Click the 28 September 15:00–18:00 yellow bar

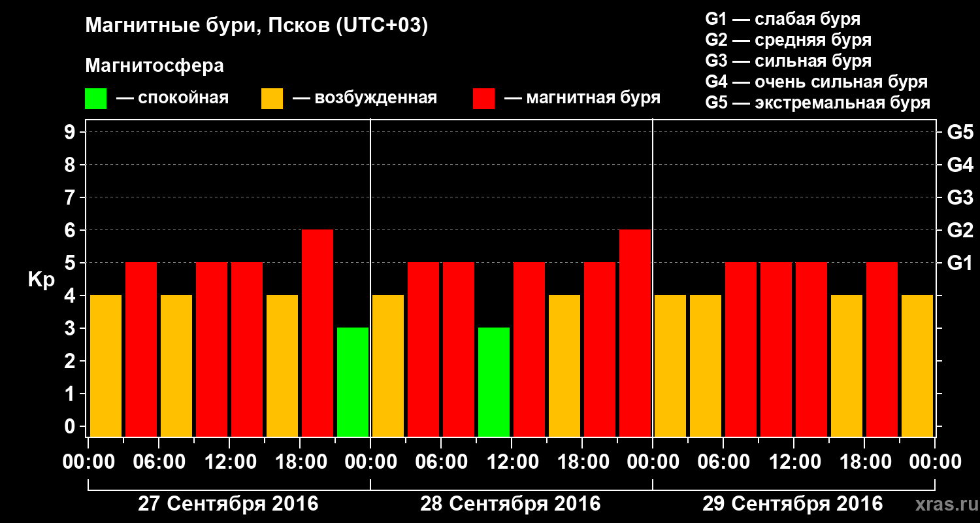tap(564, 365)
